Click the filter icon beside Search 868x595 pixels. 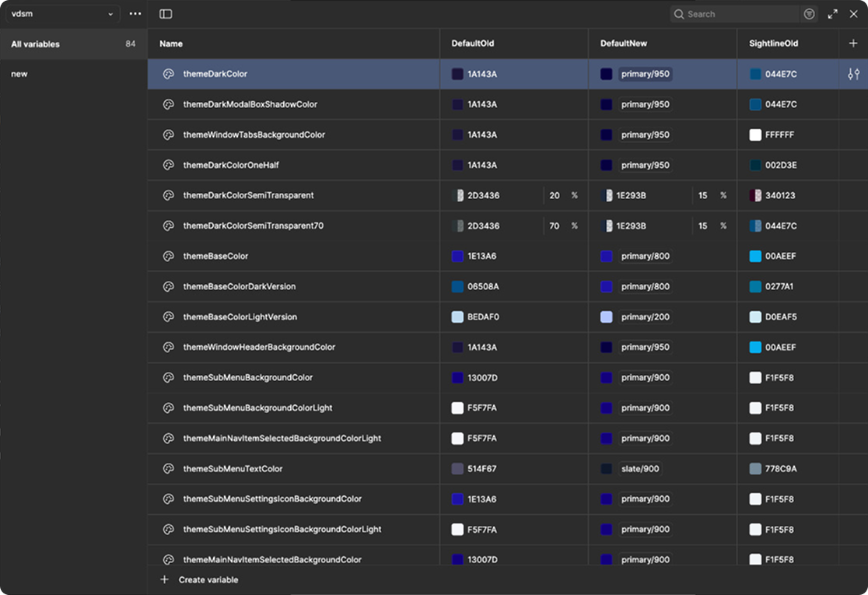click(810, 14)
